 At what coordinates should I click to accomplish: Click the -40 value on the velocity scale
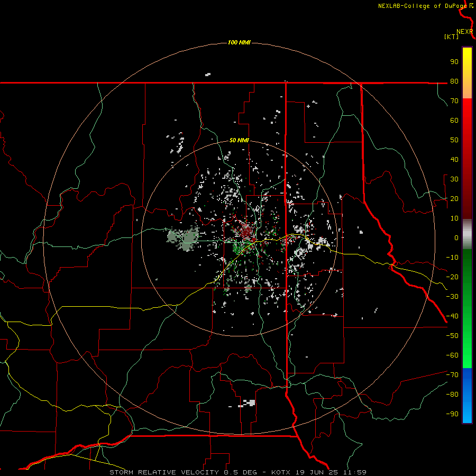click(x=452, y=316)
